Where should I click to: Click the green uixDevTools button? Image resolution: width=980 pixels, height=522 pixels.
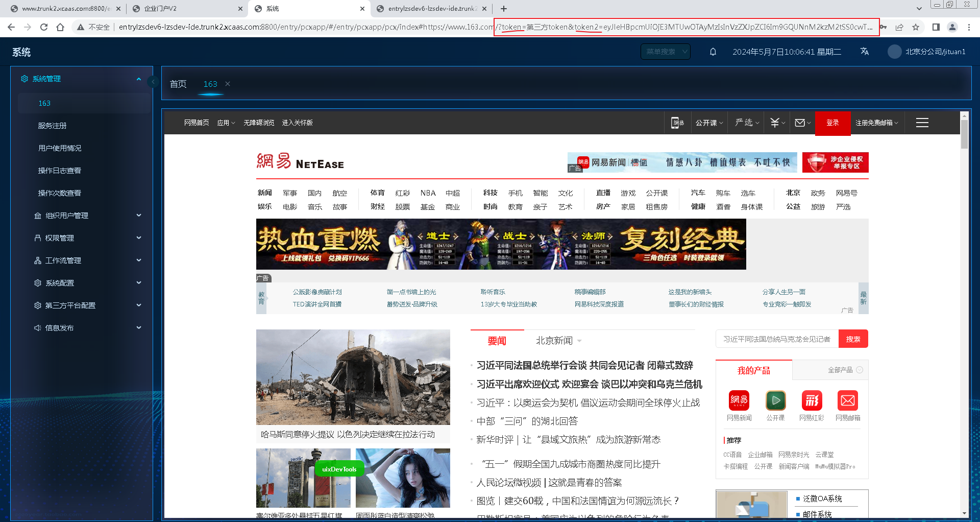point(339,469)
